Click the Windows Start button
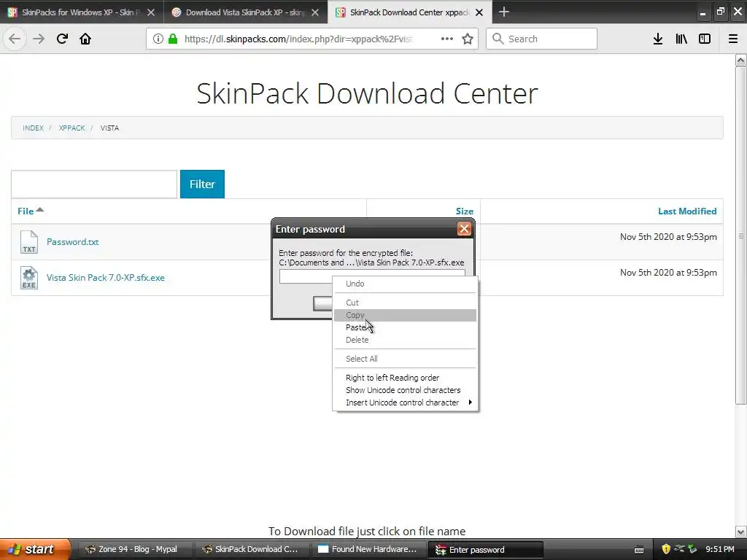This screenshot has height=560, width=747. point(35,549)
